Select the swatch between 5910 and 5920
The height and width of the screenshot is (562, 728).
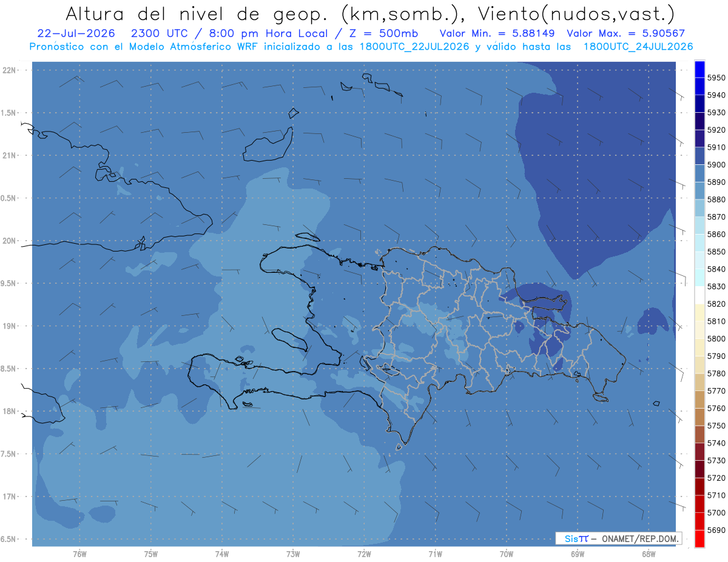point(699,138)
